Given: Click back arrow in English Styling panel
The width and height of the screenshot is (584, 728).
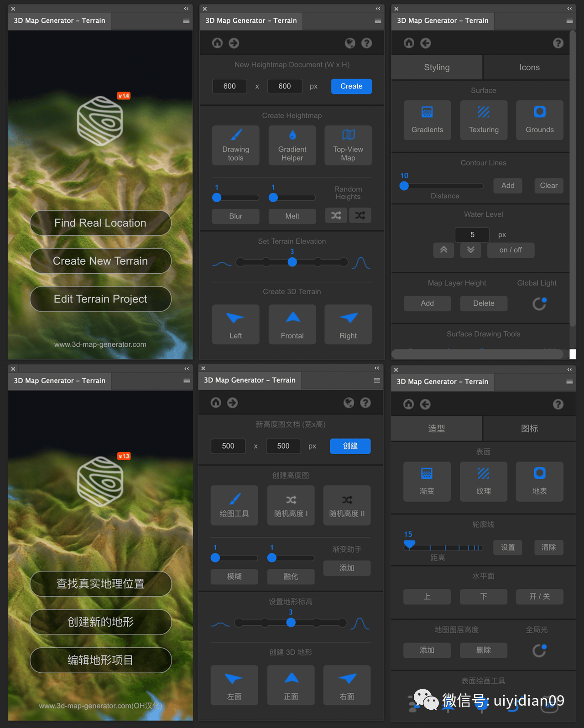Looking at the screenshot, I should click(426, 43).
